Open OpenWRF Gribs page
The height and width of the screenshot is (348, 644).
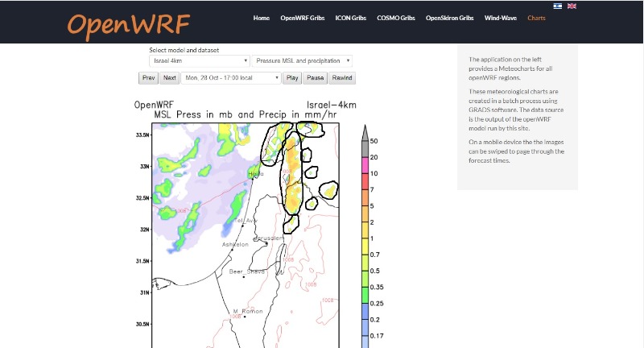coord(303,18)
